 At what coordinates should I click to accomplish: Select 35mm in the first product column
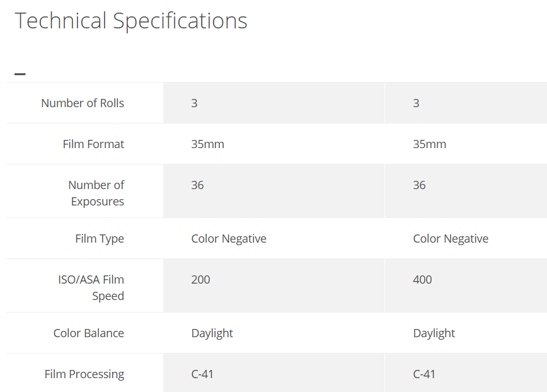[208, 144]
